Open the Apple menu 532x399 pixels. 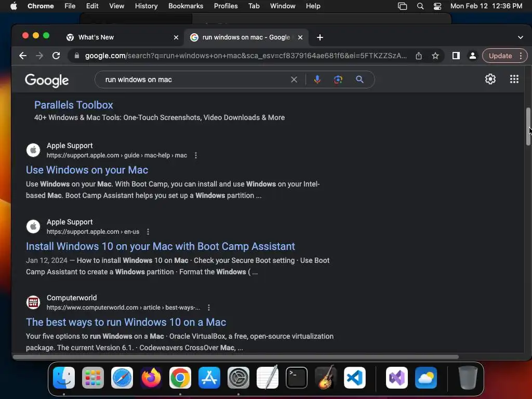click(14, 6)
